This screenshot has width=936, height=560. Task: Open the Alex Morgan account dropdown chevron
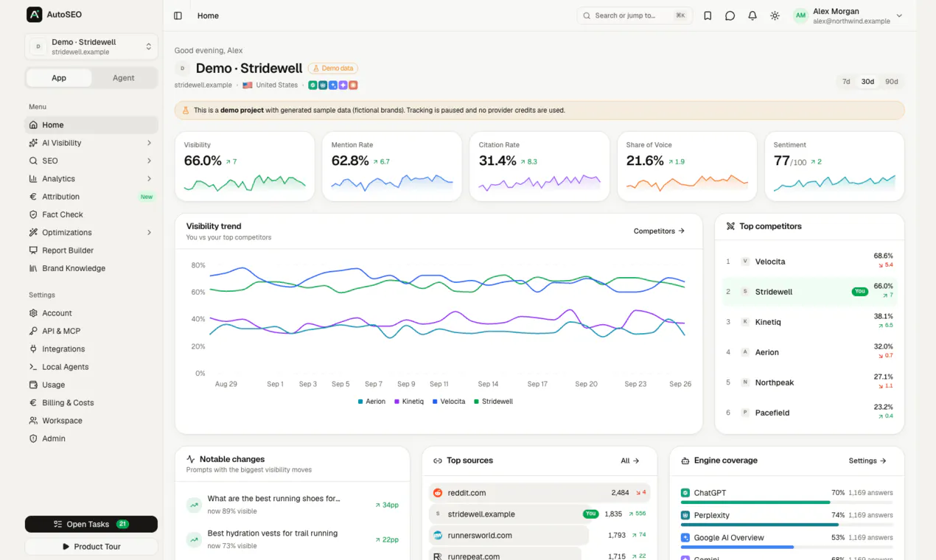898,15
